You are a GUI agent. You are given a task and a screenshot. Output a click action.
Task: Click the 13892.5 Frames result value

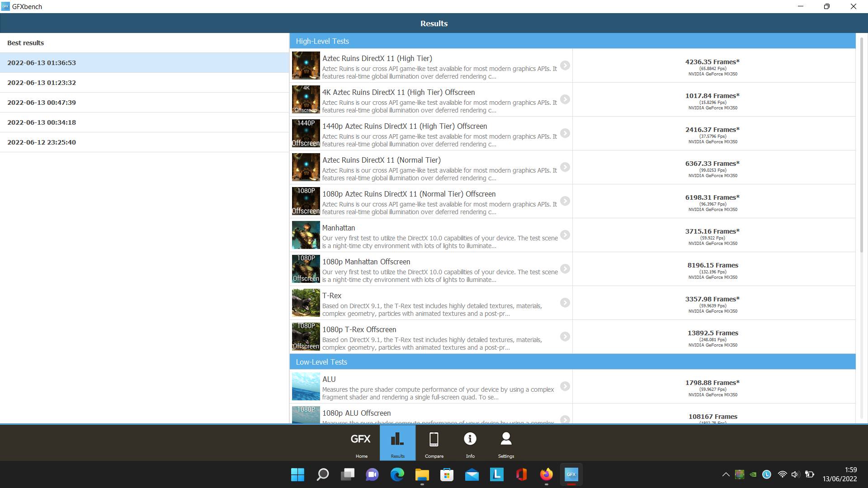(713, 333)
